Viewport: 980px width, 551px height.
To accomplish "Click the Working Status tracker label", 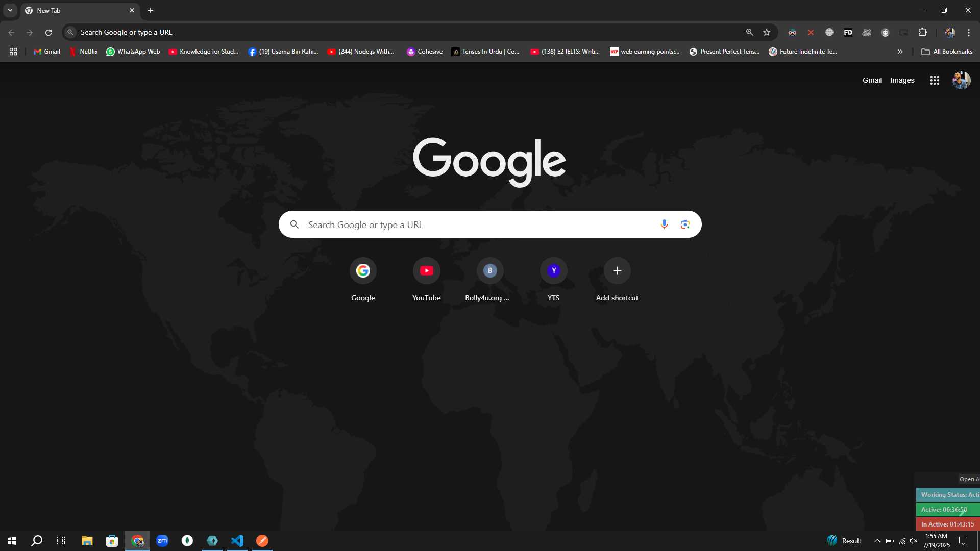I will (948, 495).
